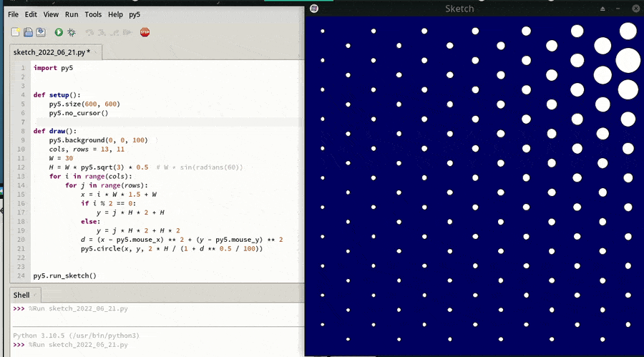Close the Sketch window
644x357 pixels.
636,9
